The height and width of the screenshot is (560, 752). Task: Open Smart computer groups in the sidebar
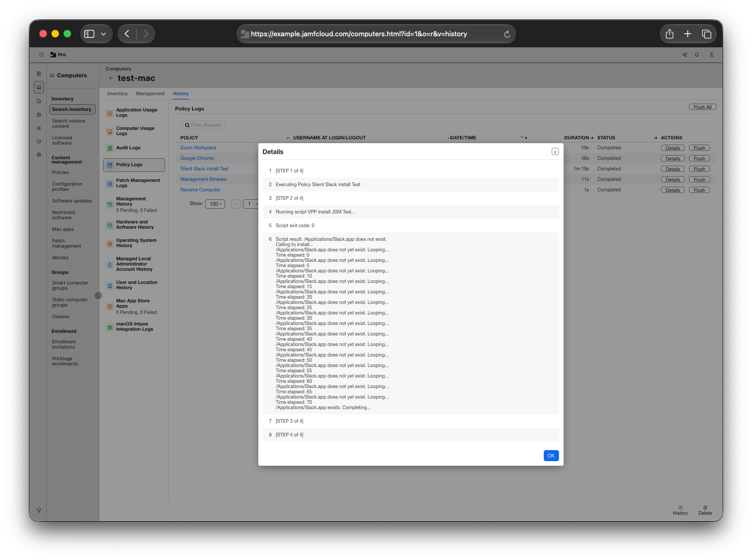[x=70, y=286]
